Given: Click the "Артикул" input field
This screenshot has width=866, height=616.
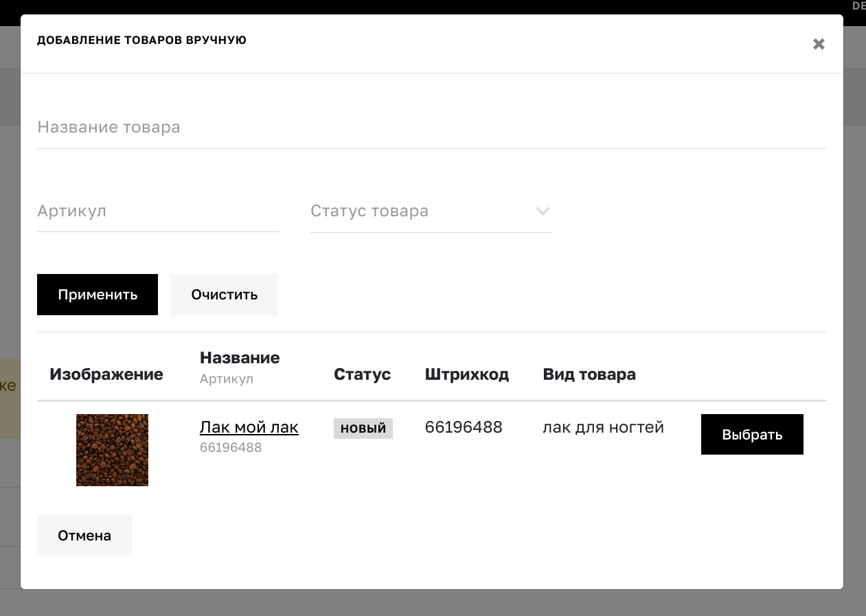Looking at the screenshot, I should click(137, 211).
